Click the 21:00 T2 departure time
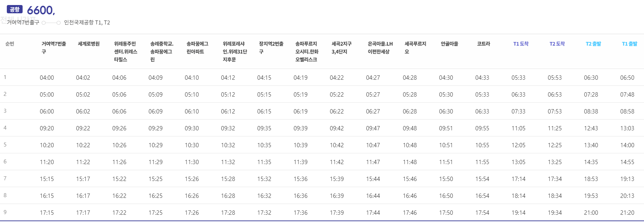The image size is (644, 223). click(x=591, y=213)
